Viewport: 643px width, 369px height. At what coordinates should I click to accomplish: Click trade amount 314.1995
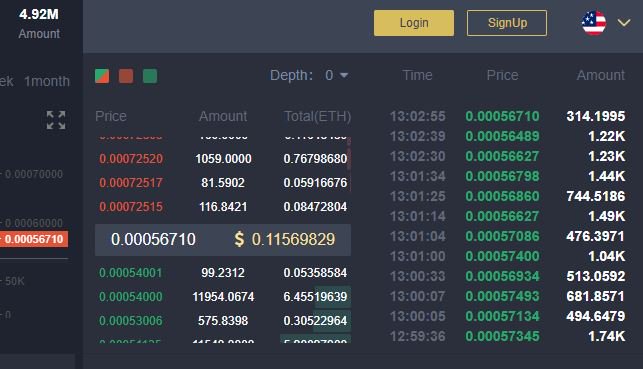tap(596, 116)
